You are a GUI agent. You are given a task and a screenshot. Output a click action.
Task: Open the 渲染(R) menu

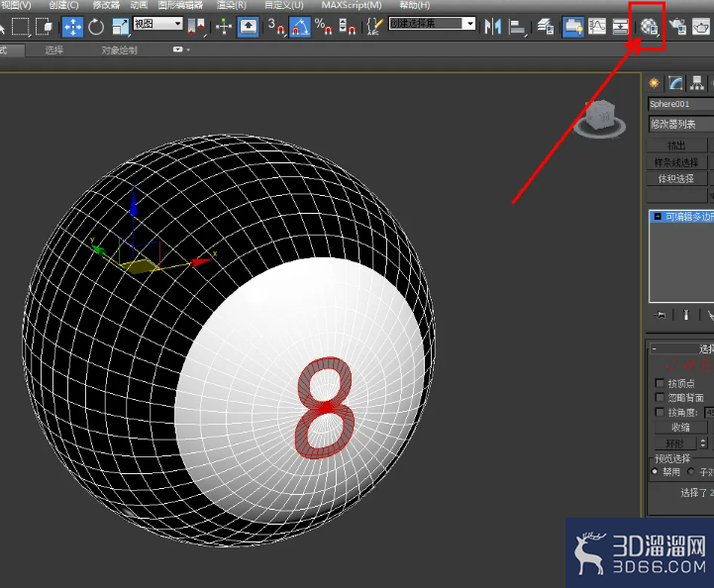coord(231,6)
